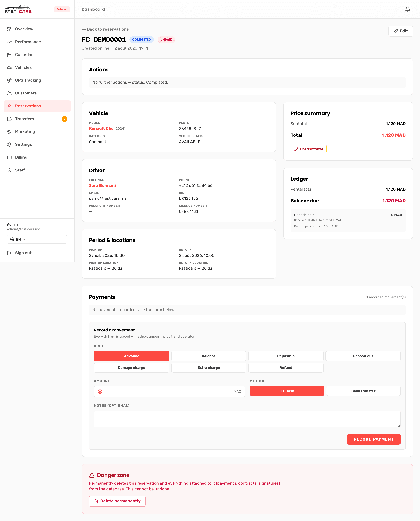Image resolution: width=420 pixels, height=521 pixels.
Task: Click the Transfers wallet icon
Action: click(9, 119)
